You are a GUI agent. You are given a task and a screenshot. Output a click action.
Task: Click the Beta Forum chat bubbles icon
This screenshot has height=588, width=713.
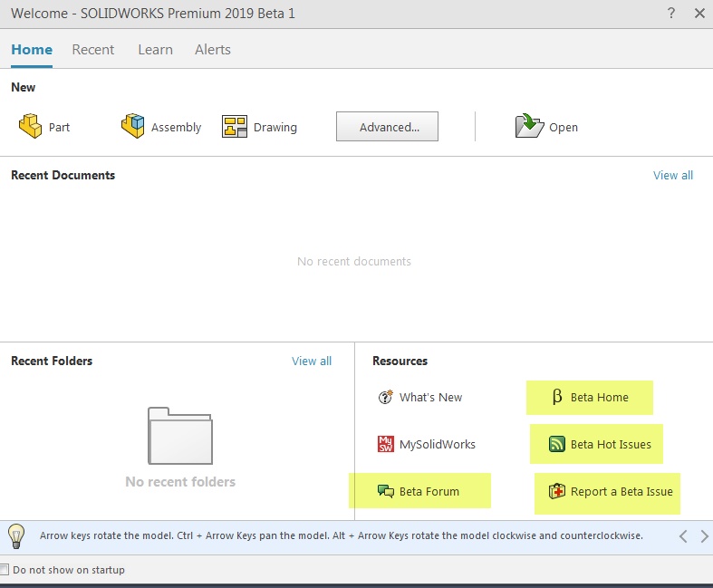point(386,491)
